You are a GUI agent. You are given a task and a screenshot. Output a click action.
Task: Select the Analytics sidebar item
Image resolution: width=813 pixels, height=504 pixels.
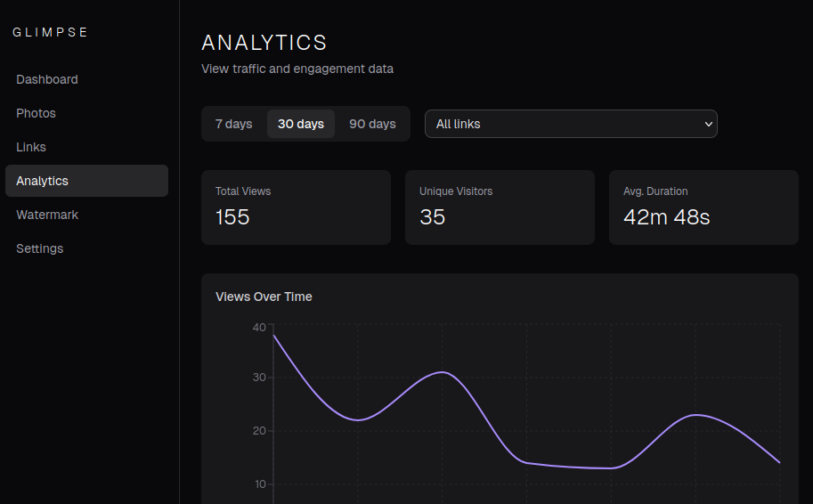pos(43,181)
